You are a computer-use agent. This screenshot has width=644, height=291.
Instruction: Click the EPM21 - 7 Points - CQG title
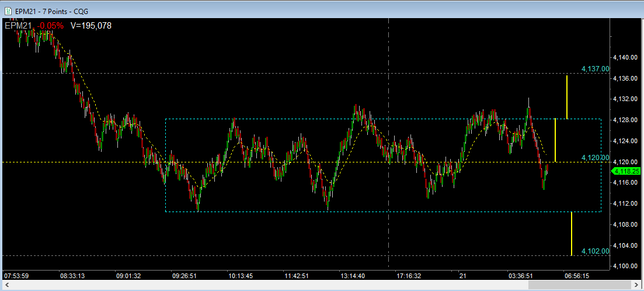coord(51,12)
